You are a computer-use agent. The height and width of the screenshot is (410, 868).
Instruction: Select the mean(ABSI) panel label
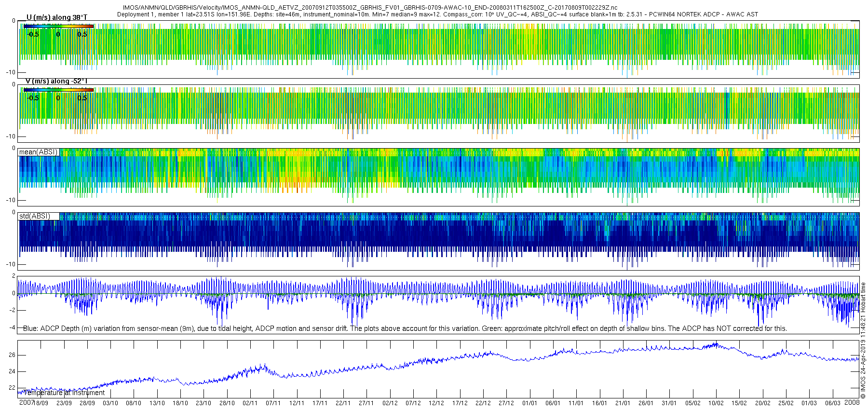(x=39, y=152)
